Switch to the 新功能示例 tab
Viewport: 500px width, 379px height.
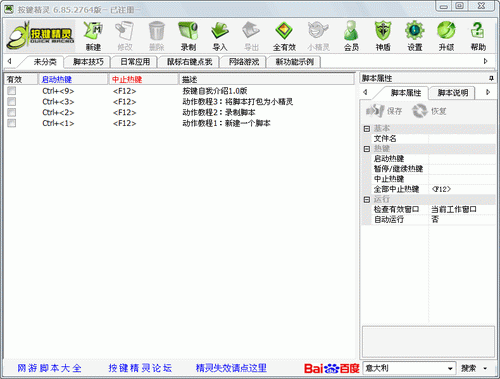click(x=294, y=62)
